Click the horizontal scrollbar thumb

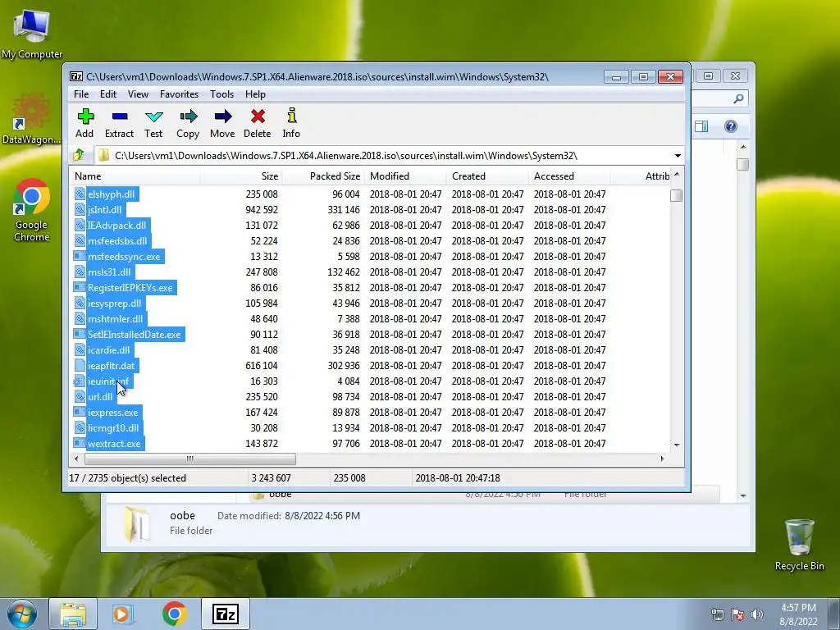(190, 459)
